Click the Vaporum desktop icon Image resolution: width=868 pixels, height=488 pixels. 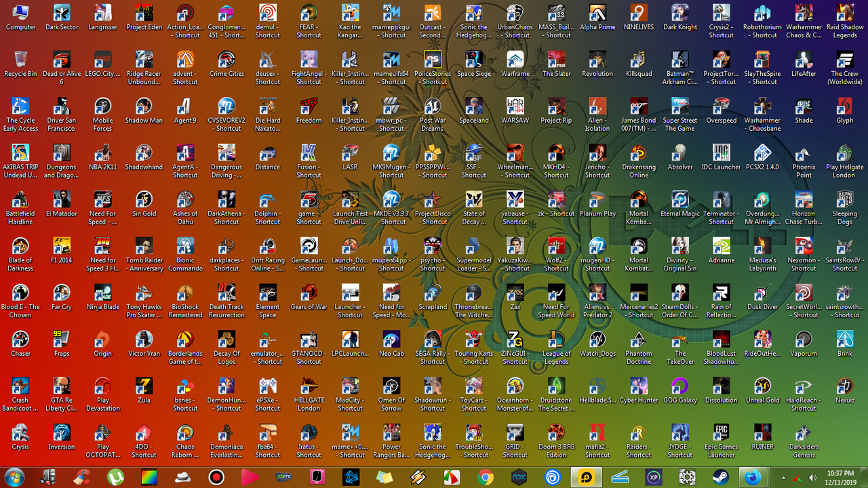804,344
